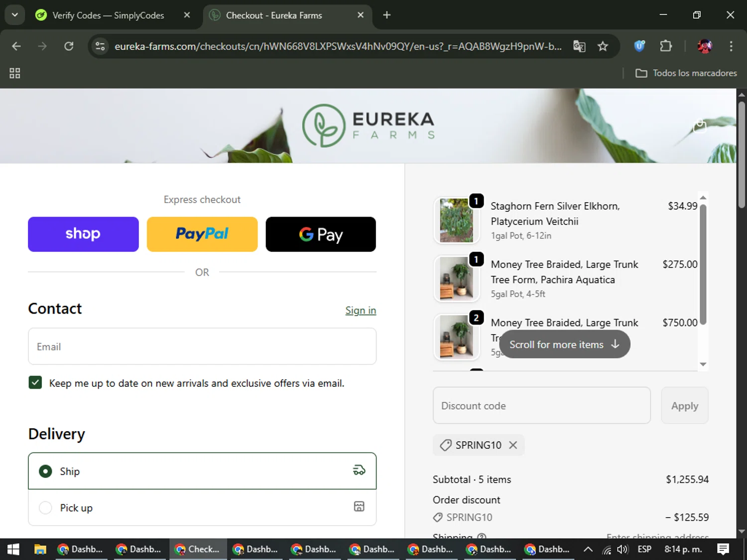Open the Bitwarden shield extension icon
This screenshot has height=560, width=747.
(639, 46)
